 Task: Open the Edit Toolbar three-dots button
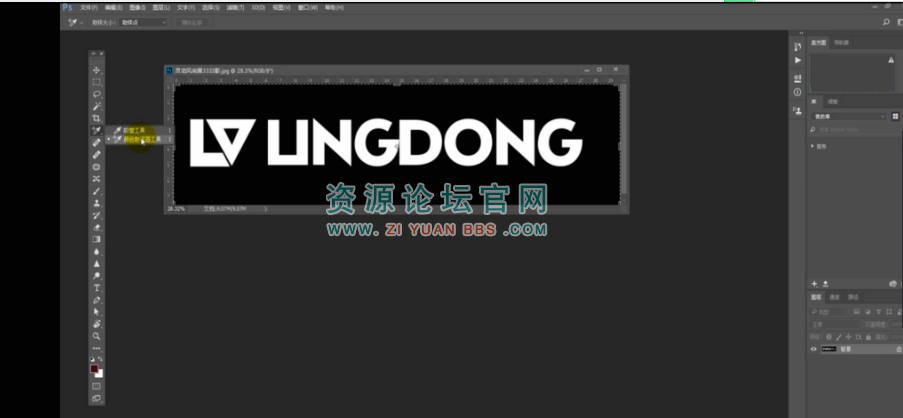click(96, 348)
